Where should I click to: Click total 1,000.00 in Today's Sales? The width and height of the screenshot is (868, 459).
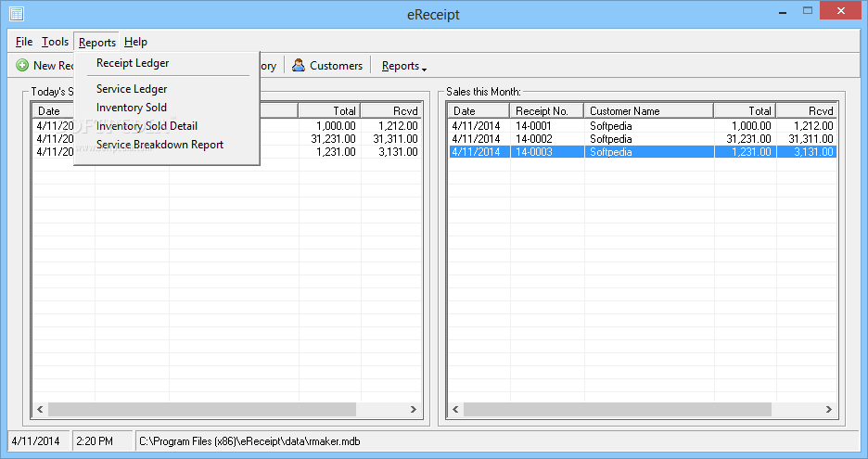336,126
